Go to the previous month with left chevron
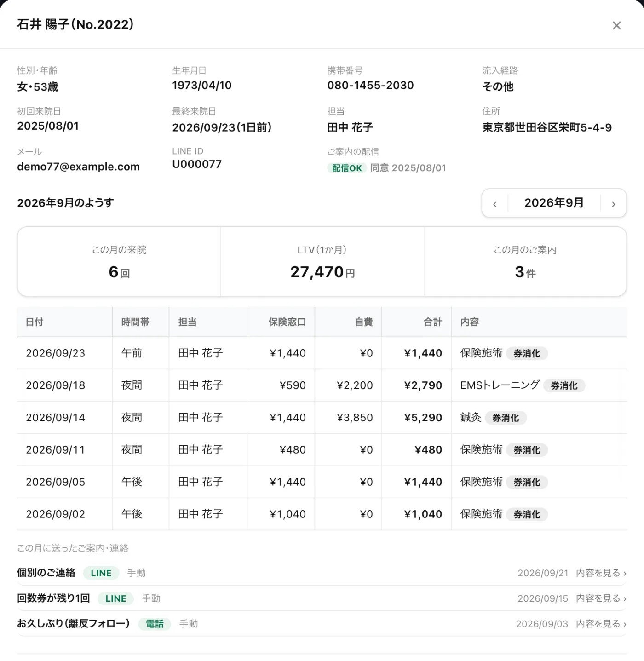 coord(495,203)
